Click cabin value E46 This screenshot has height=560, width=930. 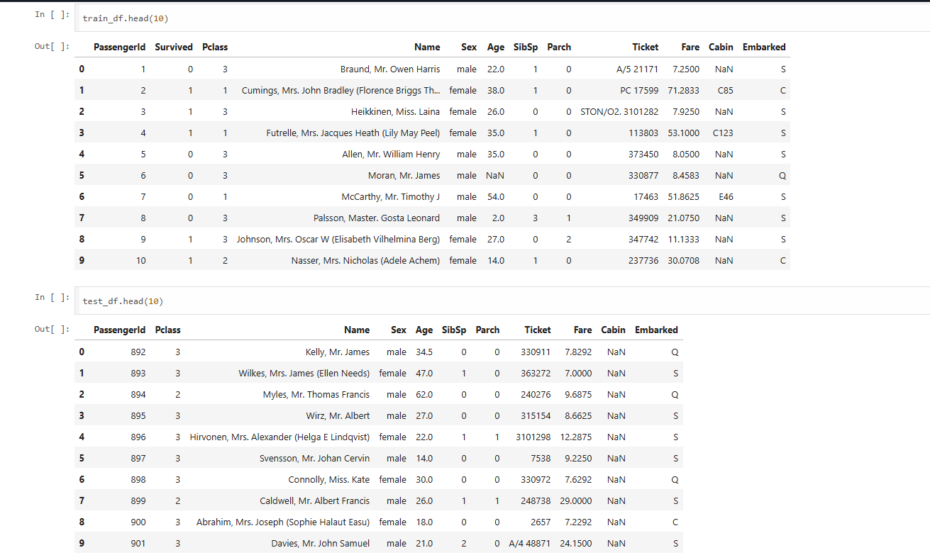726,197
